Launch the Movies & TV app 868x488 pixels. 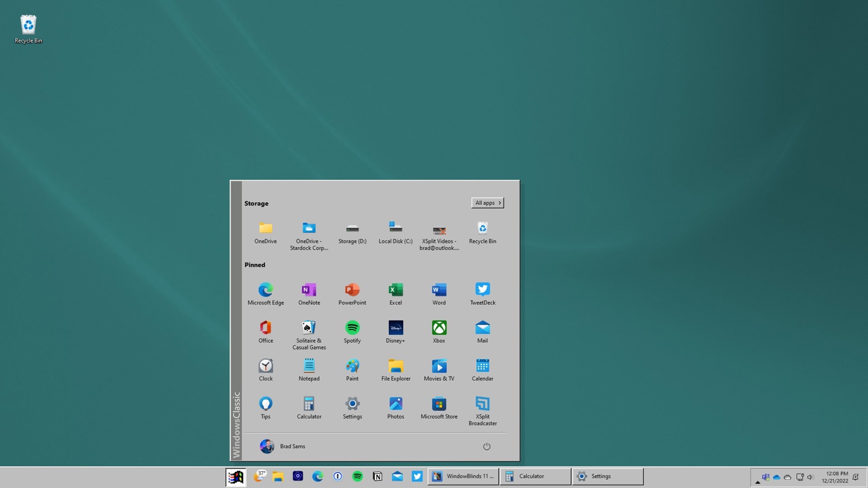click(439, 366)
